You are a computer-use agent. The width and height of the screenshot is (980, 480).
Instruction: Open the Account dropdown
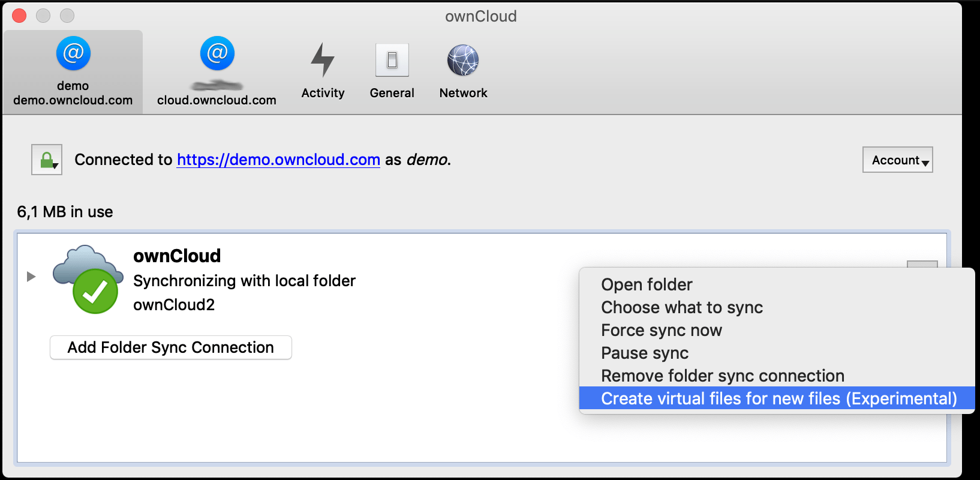(897, 160)
